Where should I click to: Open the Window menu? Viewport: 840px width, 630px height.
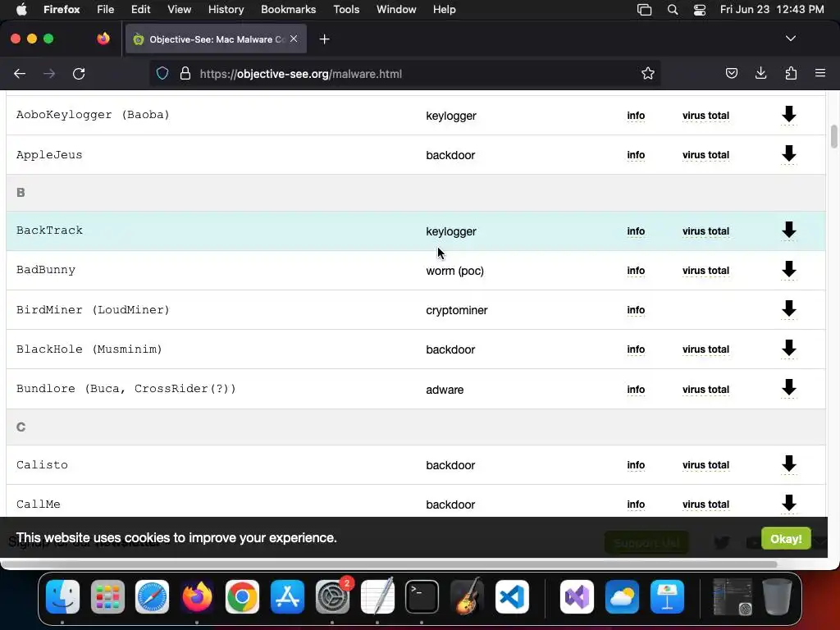(396, 10)
